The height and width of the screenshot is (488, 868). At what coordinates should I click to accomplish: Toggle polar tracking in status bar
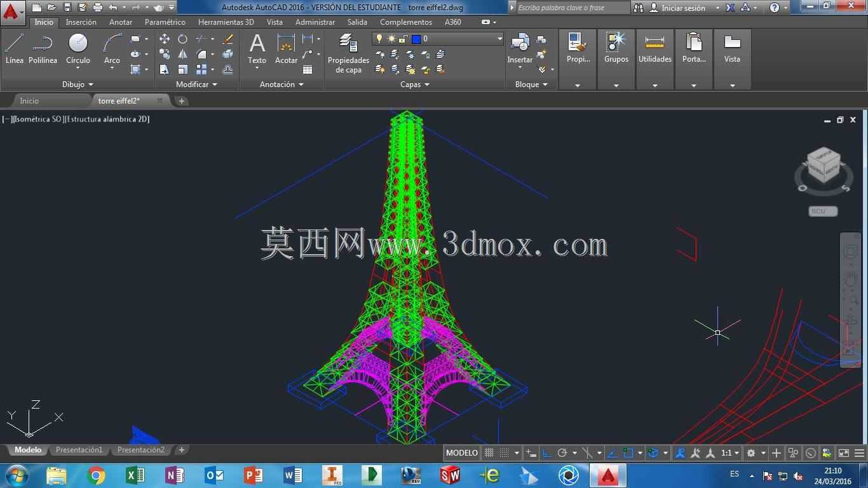click(562, 453)
